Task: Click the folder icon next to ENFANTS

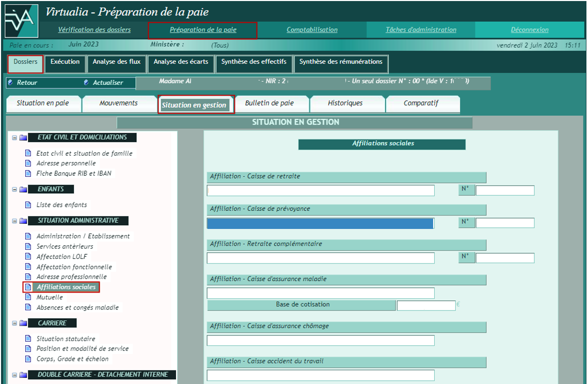Action: click(x=23, y=189)
